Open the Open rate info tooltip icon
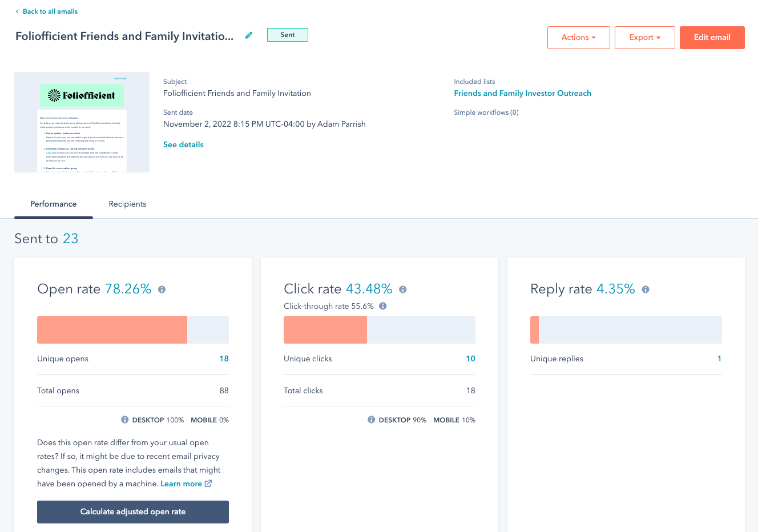Screen dimensions: 758x532 coord(162,289)
